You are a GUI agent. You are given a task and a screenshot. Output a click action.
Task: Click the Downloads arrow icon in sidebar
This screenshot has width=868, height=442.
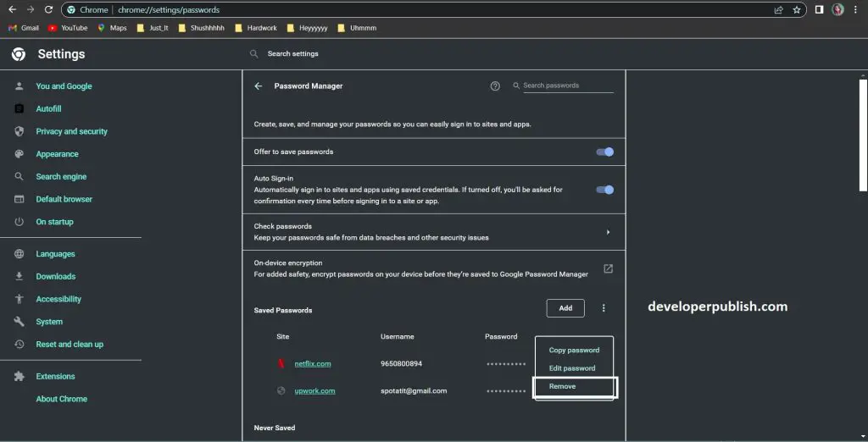tap(19, 276)
